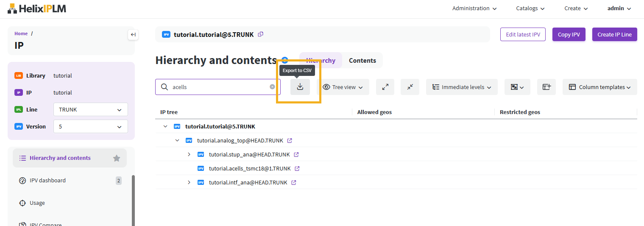644x226 pixels.
Task: Click the Export to CSV download icon
Action: 300,87
